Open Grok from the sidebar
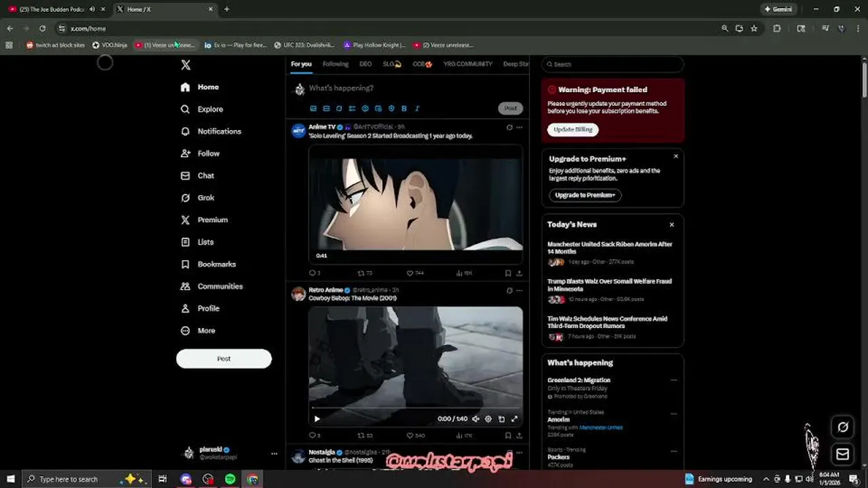Viewport: 868px width, 488px height. point(197,198)
